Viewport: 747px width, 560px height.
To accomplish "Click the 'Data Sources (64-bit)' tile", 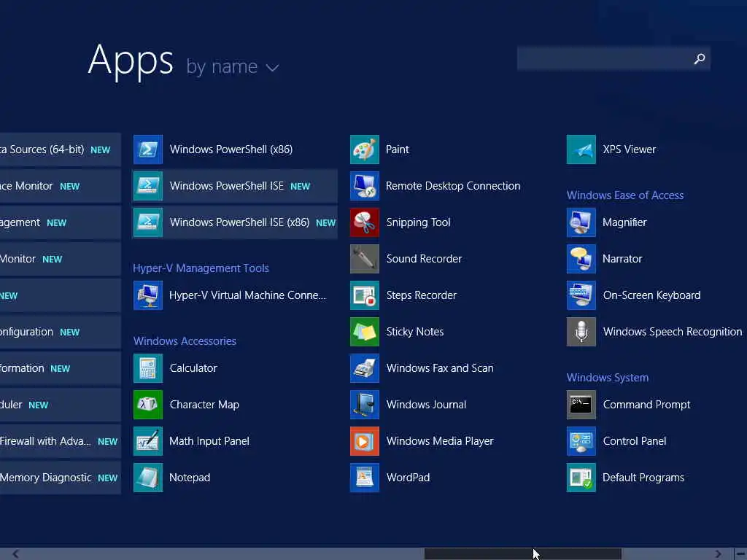I will coord(60,149).
